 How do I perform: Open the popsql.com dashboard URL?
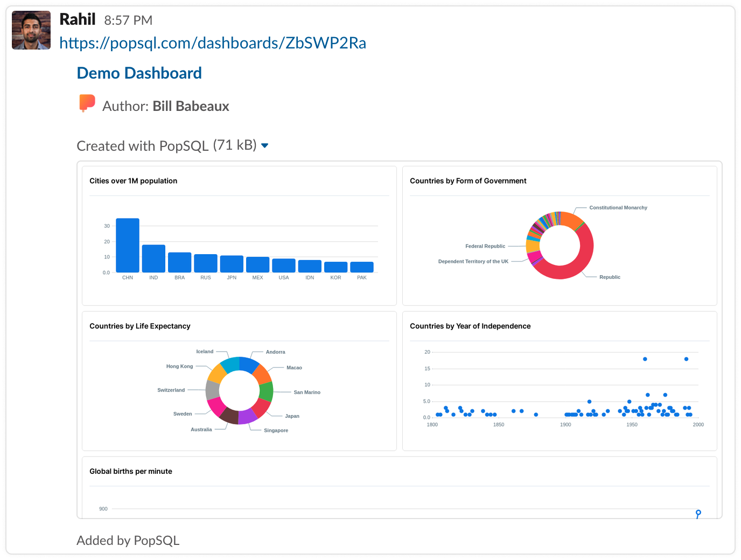[x=213, y=43]
